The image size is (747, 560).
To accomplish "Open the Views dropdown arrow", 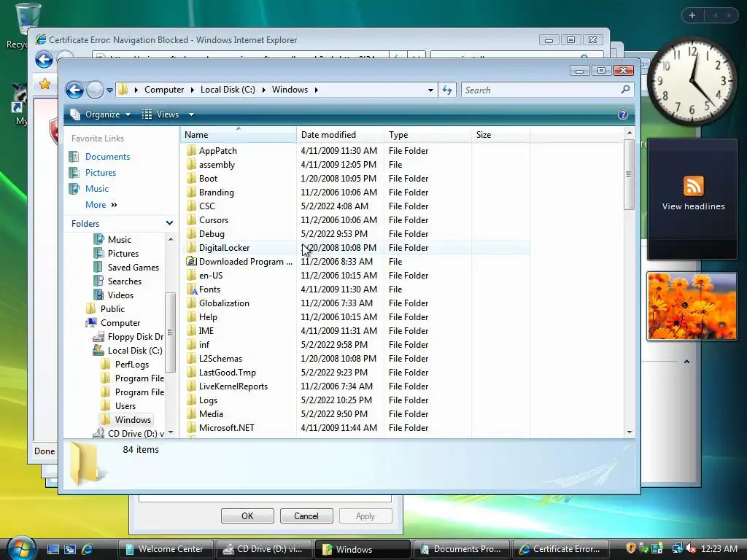I will point(191,114).
